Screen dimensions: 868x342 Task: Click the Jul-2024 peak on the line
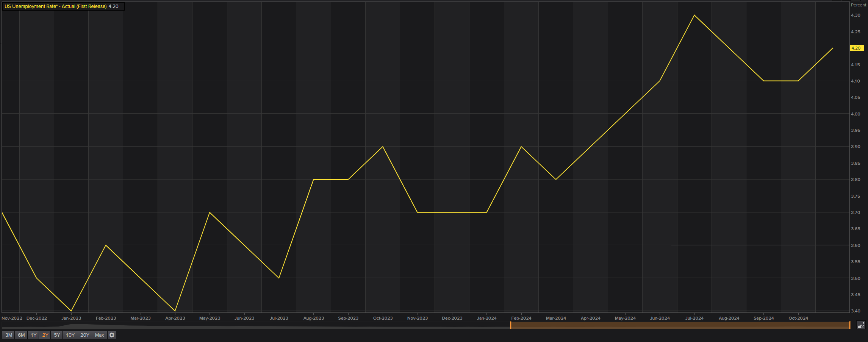(x=694, y=15)
